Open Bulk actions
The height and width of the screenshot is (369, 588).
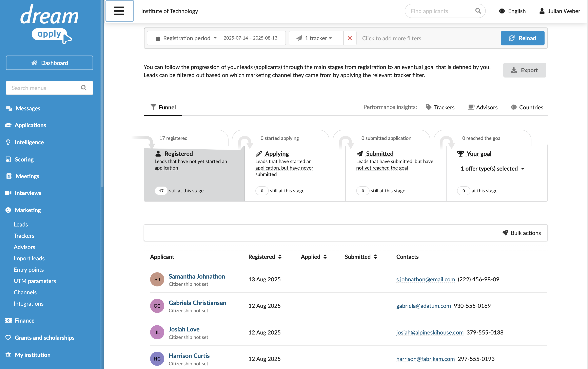tap(522, 233)
